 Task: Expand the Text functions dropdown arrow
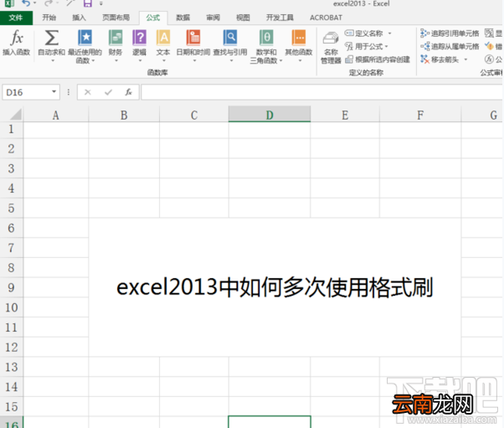click(164, 60)
